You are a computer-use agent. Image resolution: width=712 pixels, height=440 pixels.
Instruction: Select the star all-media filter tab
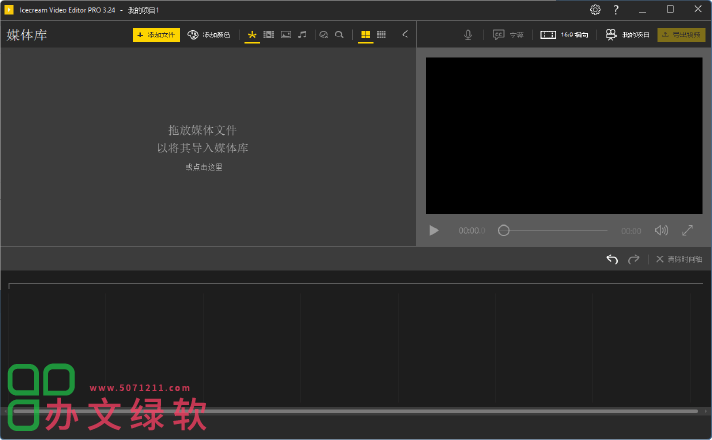click(x=252, y=35)
